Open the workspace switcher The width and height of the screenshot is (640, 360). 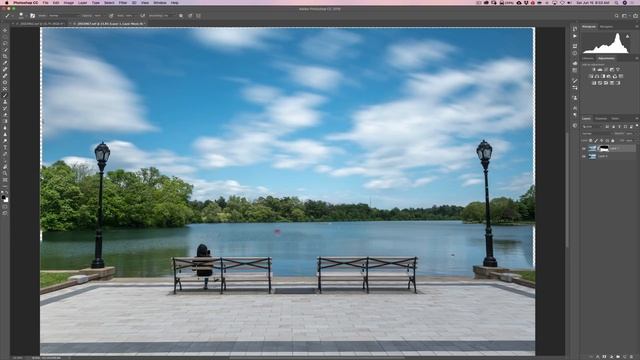click(x=625, y=16)
